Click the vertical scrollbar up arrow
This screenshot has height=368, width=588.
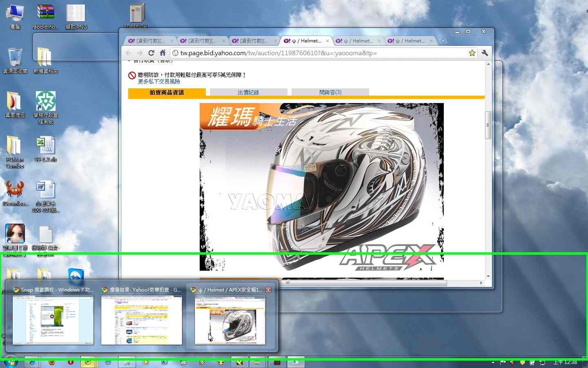[x=488, y=64]
